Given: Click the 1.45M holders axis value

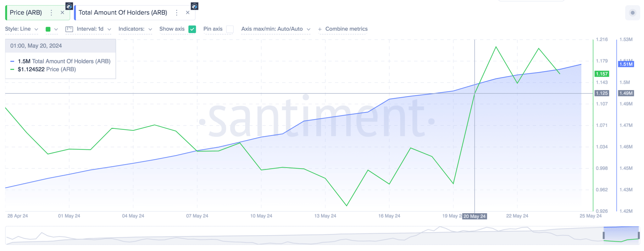Looking at the screenshot, I should 626,168.
